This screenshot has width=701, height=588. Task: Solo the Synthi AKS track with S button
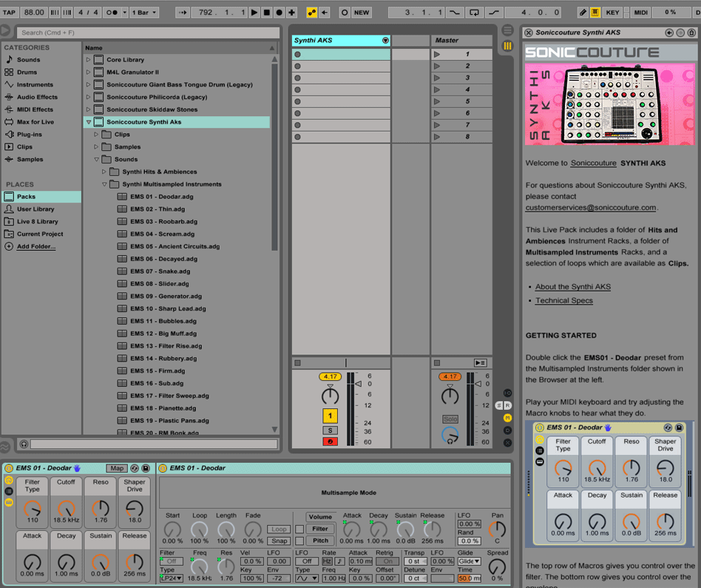(330, 430)
